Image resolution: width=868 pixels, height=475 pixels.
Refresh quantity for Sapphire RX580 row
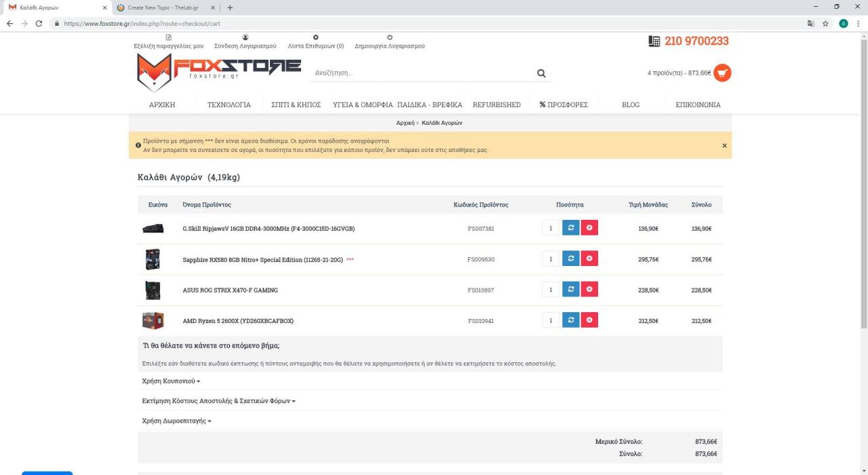tap(571, 259)
